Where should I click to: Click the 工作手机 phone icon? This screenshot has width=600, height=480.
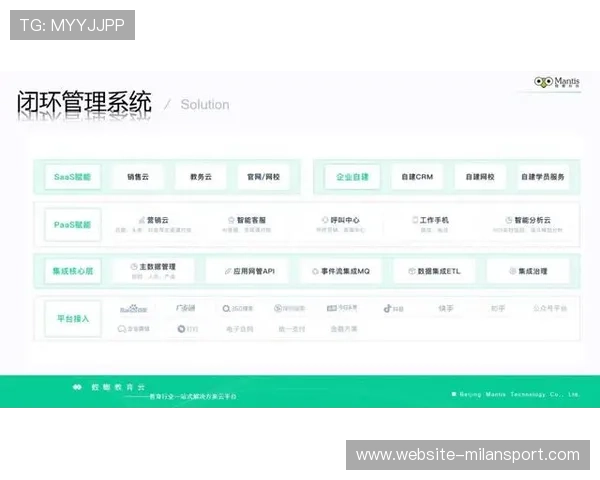(415, 220)
